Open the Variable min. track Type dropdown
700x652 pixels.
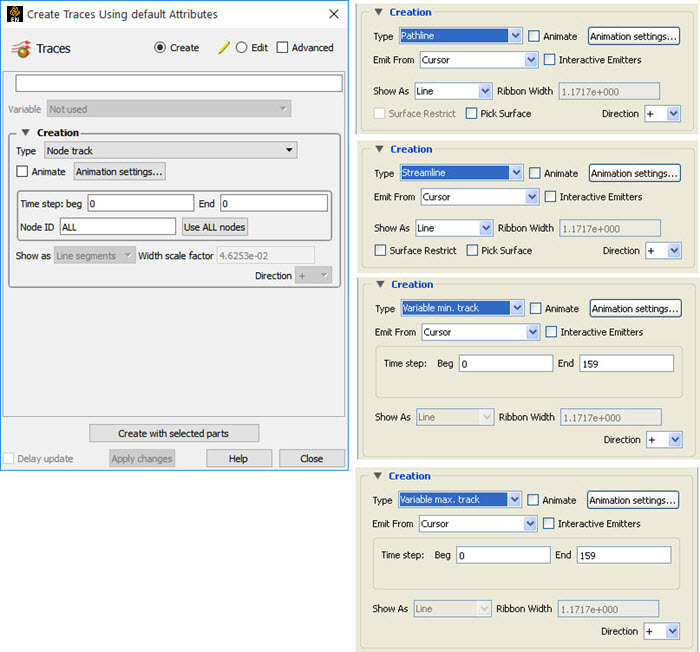pos(462,308)
